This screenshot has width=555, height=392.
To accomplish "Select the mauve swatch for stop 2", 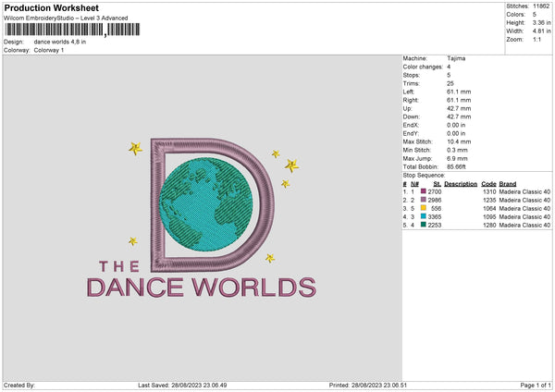I will point(424,200).
